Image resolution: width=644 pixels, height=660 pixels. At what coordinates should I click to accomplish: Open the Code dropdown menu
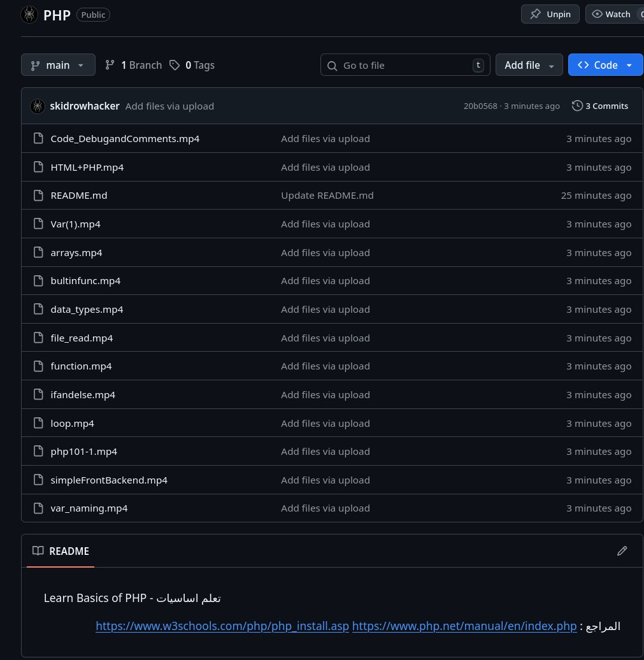(629, 64)
